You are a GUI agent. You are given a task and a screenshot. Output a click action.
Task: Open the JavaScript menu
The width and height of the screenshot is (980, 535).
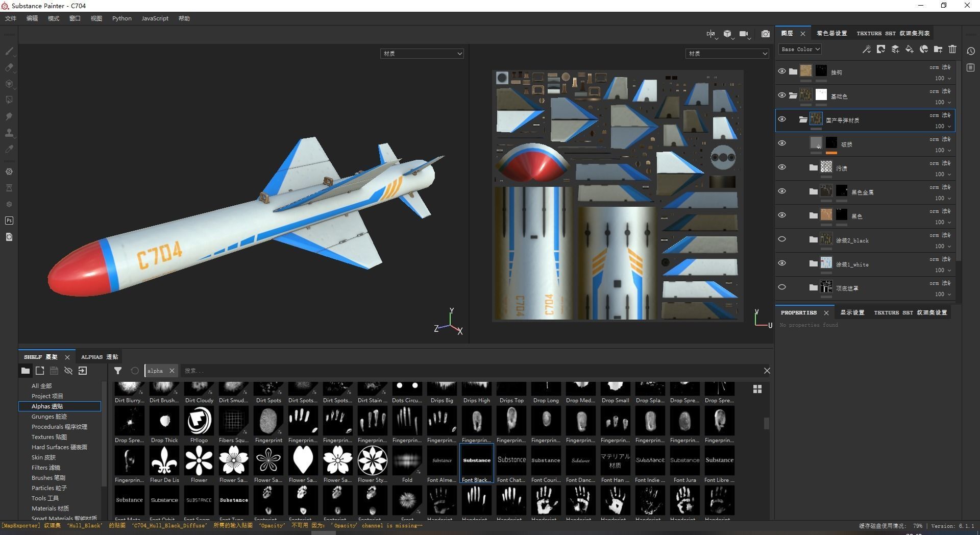(x=155, y=18)
